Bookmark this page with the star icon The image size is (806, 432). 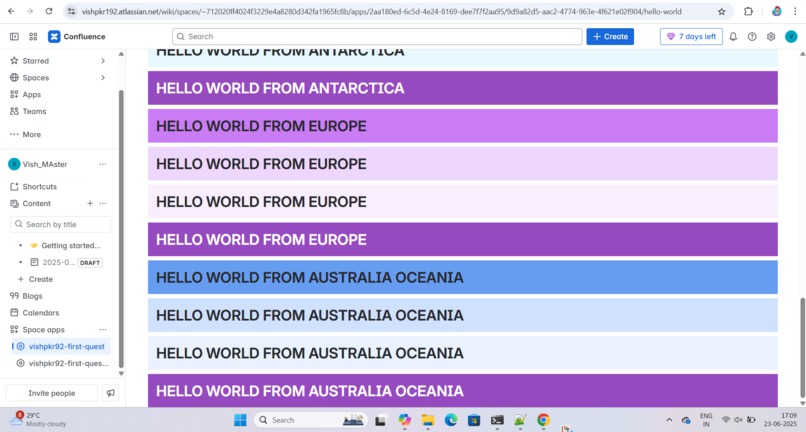(x=722, y=11)
